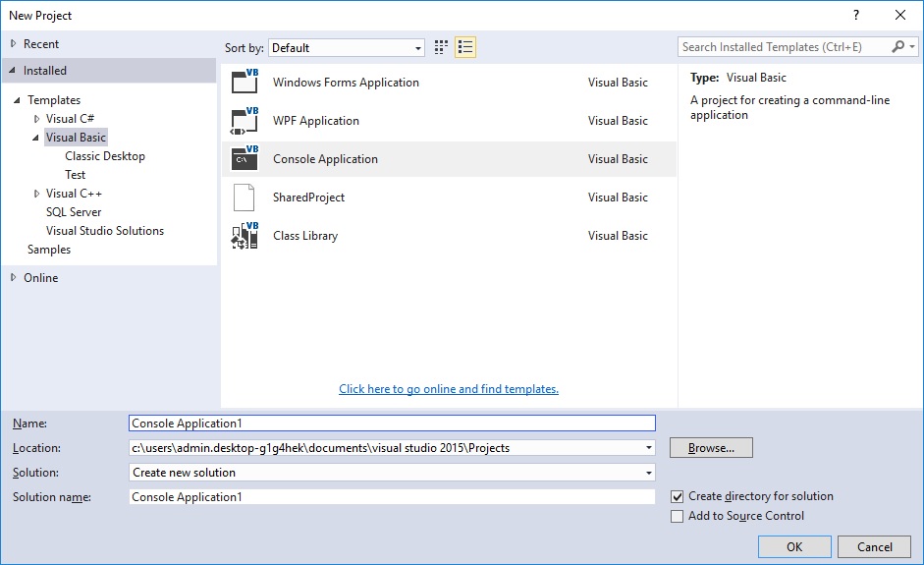Select Visual Studio Solutions tree item
The width and height of the screenshot is (924, 565).
[105, 231]
